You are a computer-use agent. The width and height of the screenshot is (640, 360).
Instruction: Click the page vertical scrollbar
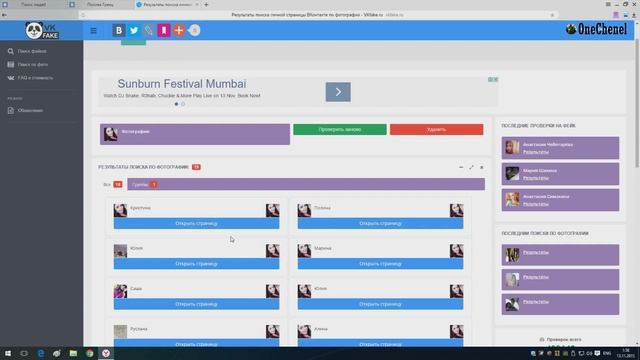[637, 102]
